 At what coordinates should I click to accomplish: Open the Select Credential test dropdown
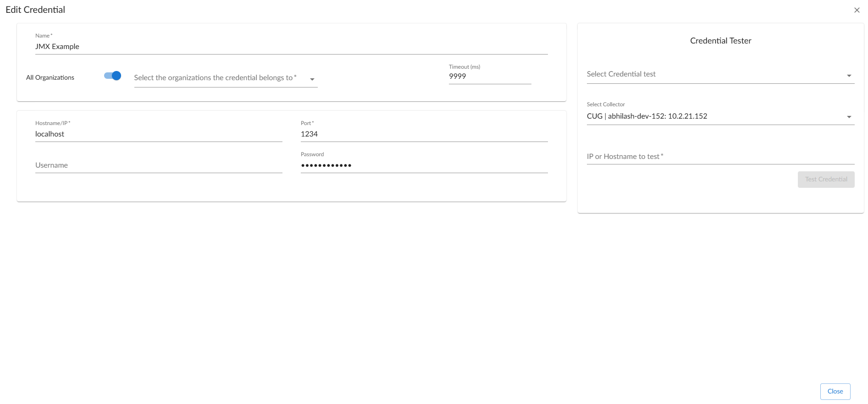pos(715,74)
